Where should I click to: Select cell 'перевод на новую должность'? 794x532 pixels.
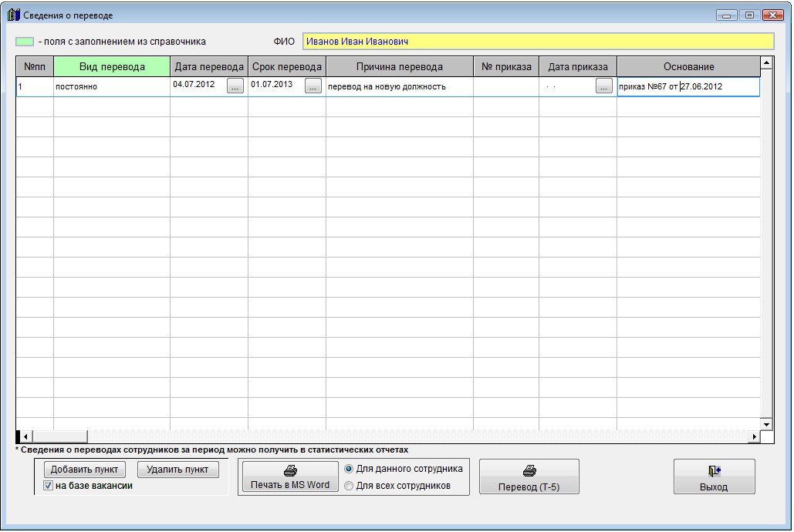coord(400,86)
